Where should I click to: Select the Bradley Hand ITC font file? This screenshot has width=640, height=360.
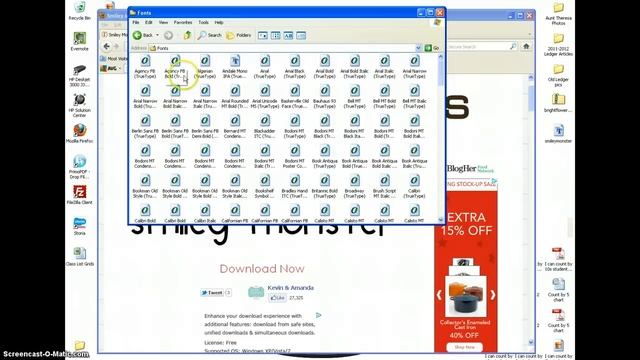pos(295,187)
